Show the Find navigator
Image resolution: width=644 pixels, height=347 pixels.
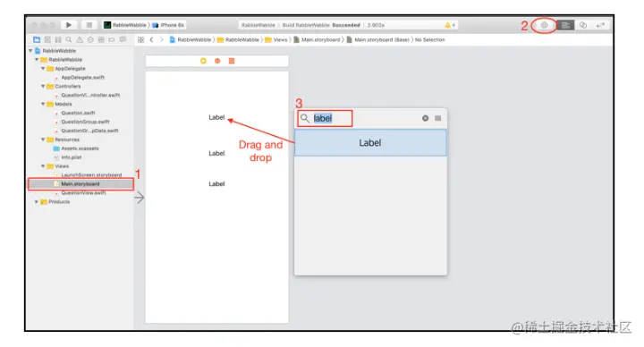coord(69,40)
